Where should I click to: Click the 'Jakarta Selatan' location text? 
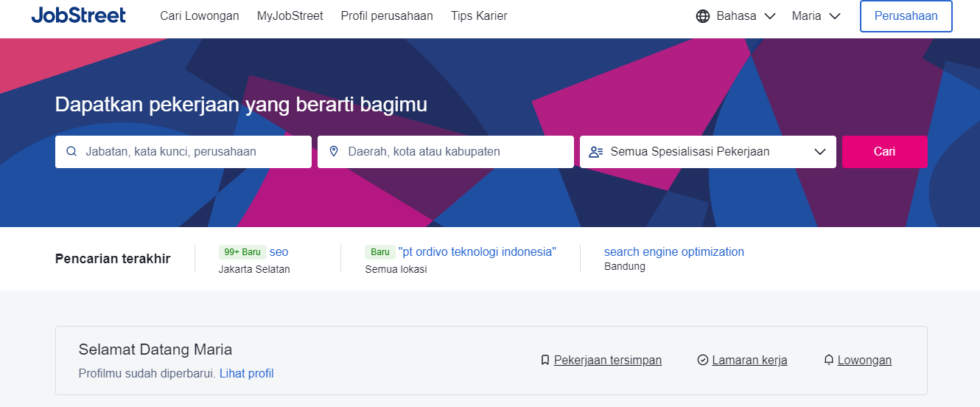(x=254, y=270)
